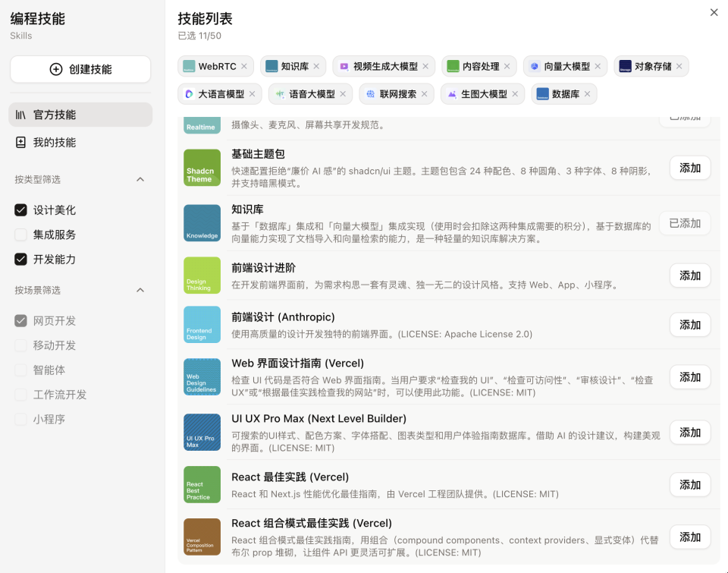
Task: Click the UI UX Pro Max icon
Action: pos(202,432)
